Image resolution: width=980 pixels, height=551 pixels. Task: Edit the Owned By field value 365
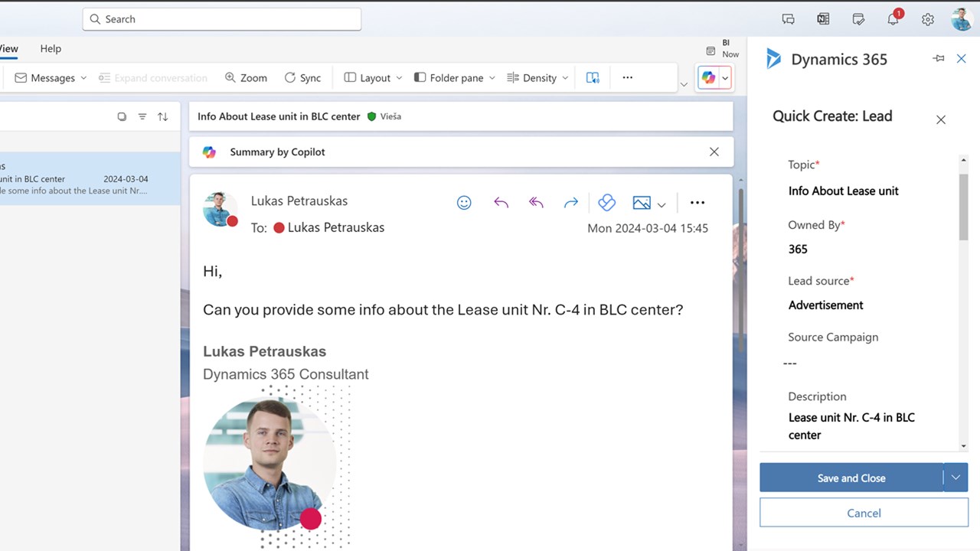(x=798, y=249)
